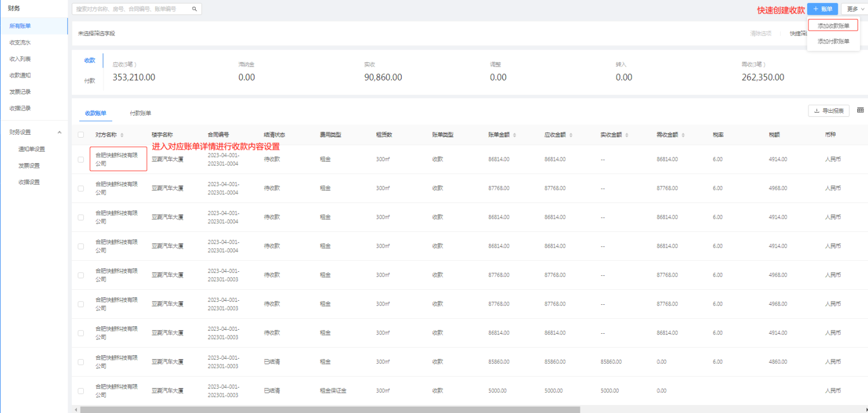This screenshot has width=868, height=413.
Task: Sort by 对方名称 column arrows
Action: [122, 135]
